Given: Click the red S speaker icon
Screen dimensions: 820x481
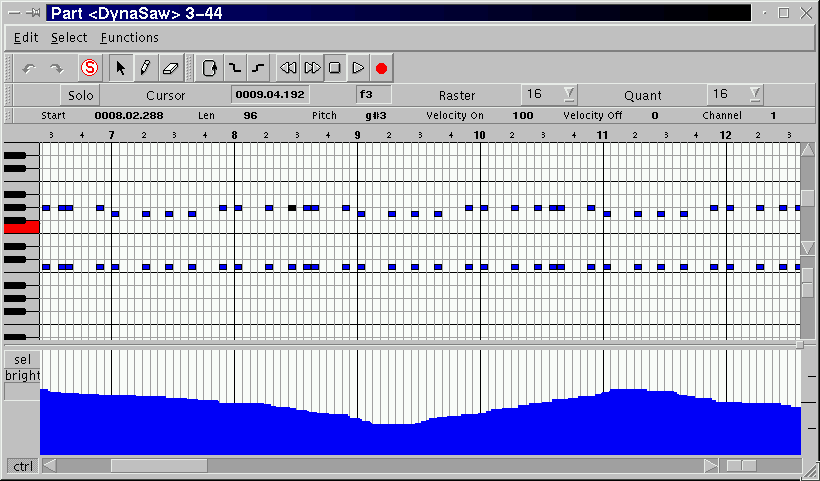Looking at the screenshot, I should [x=89, y=68].
